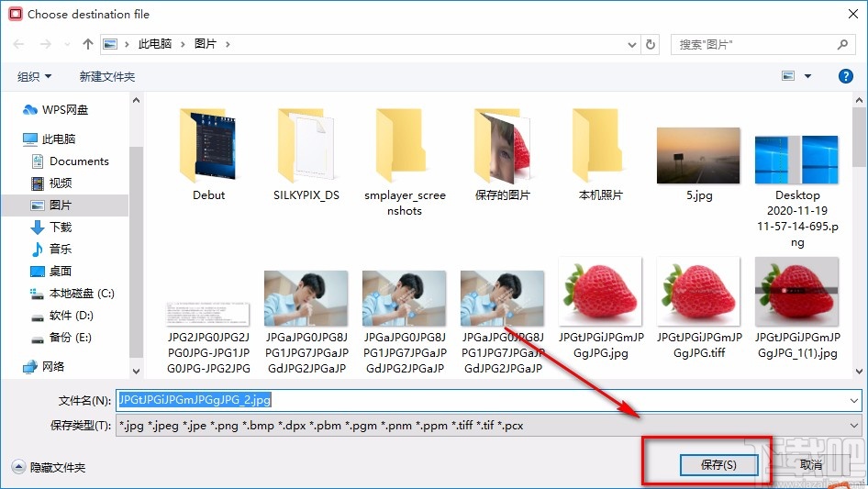This screenshot has height=489, width=868.
Task: Select the 保存的图片 folder
Action: point(503,154)
